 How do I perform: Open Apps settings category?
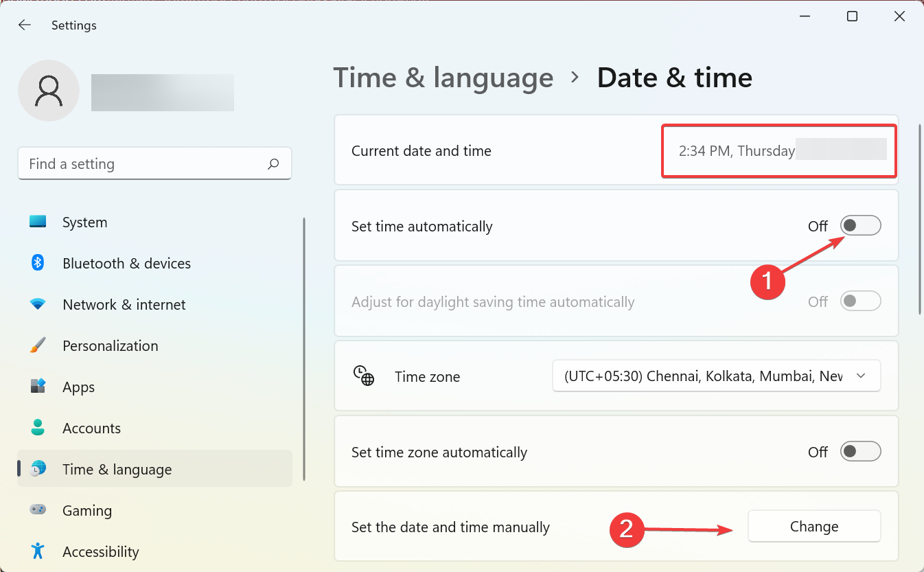pos(154,387)
